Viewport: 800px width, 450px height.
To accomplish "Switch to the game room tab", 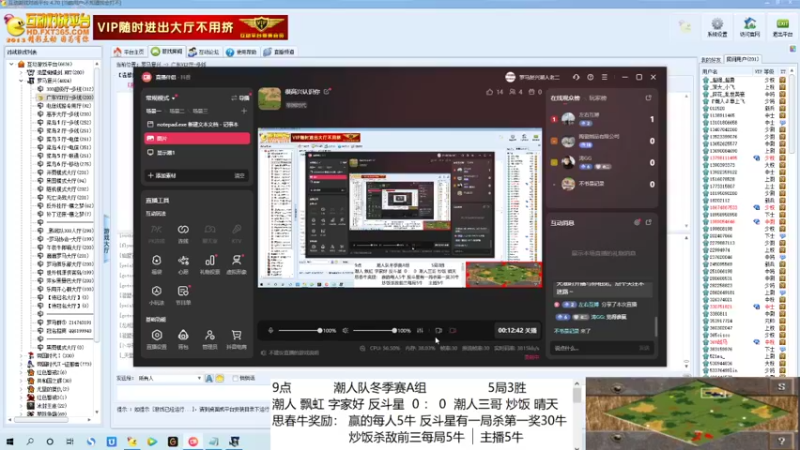I will (167, 52).
